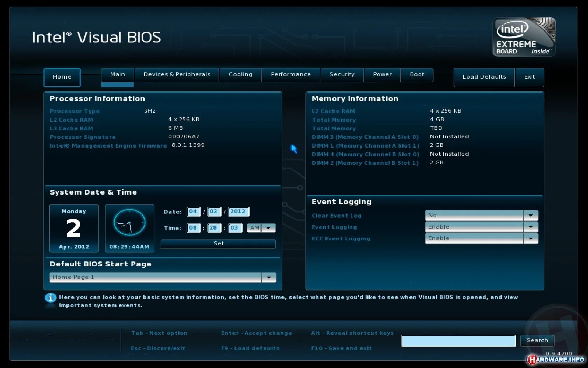Edit the date day field 02
This screenshot has width=588, height=368.
214,212
